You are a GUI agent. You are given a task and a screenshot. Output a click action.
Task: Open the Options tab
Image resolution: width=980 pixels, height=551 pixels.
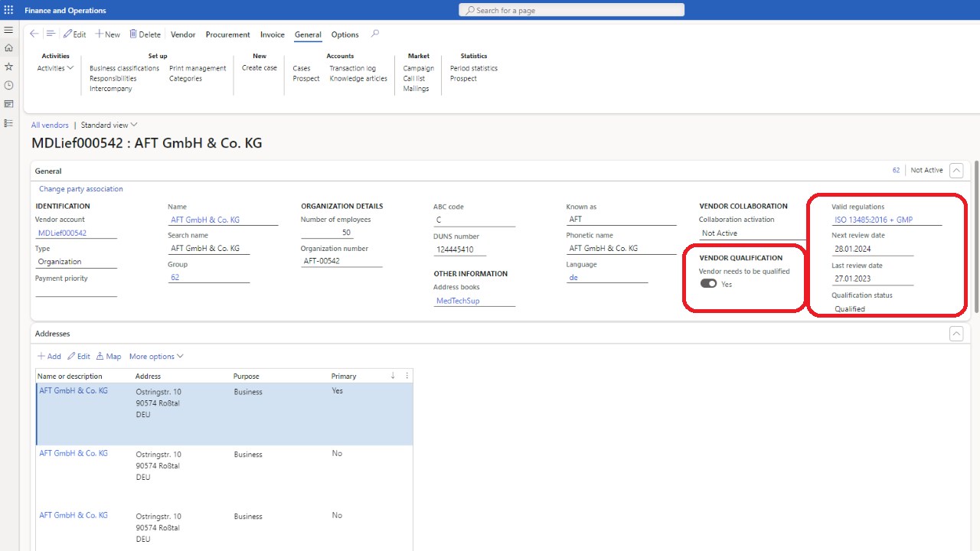click(345, 34)
